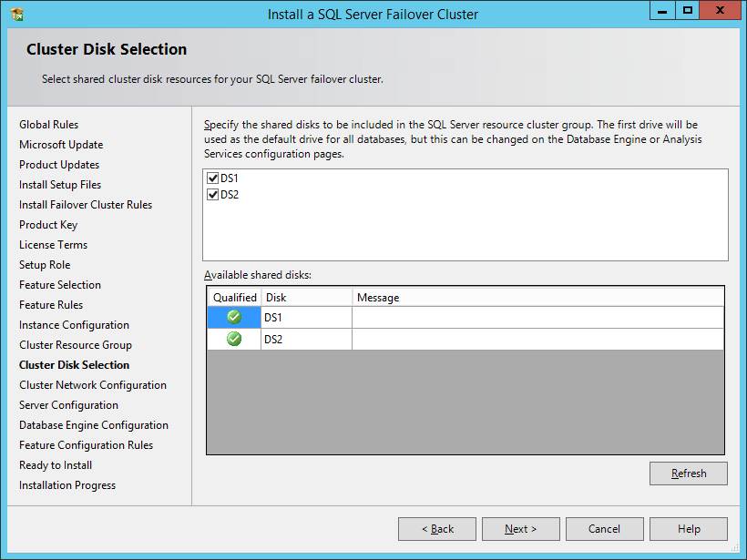This screenshot has width=747, height=560.
Task: Maximize the installer window
Action: coord(688,11)
